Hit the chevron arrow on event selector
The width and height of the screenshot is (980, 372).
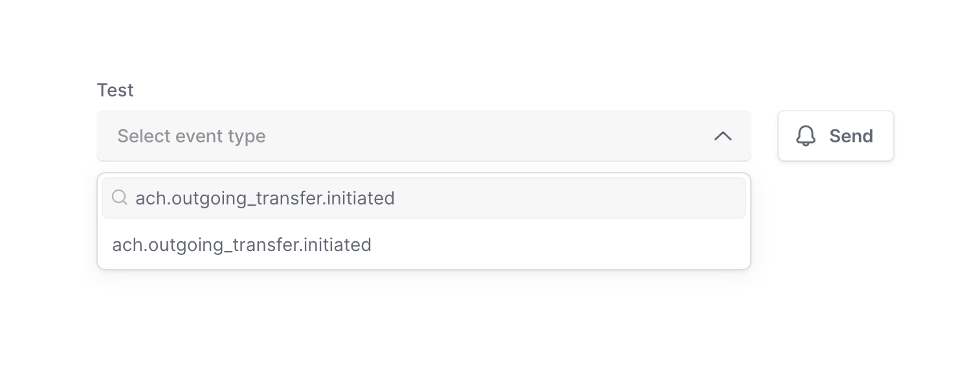coord(722,136)
